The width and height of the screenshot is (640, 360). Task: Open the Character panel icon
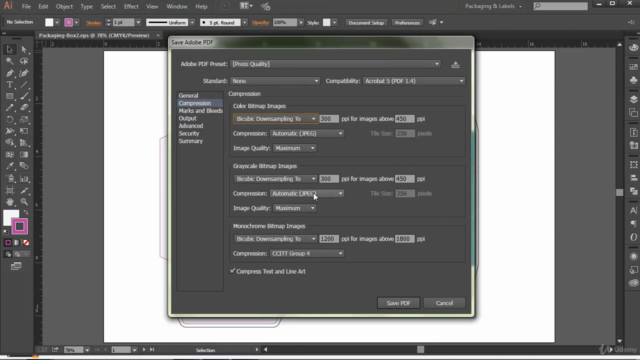tap(633, 211)
